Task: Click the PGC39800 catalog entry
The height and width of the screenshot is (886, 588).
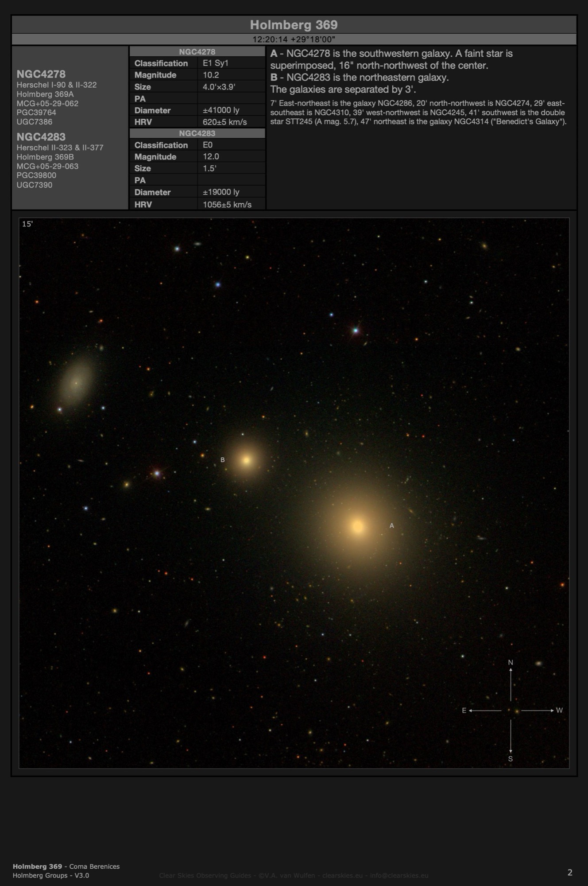Action: 36,175
